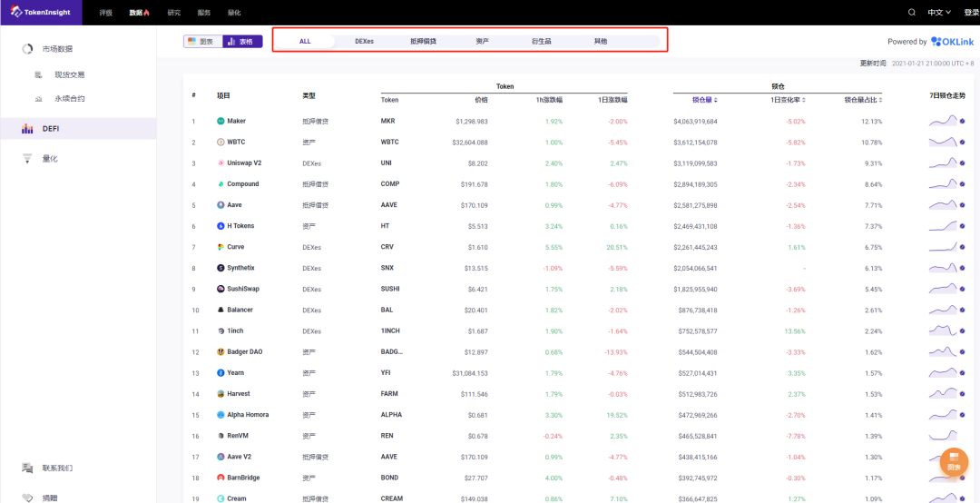Open the 中文 language dropdown
The image size is (980, 503).
939,13
